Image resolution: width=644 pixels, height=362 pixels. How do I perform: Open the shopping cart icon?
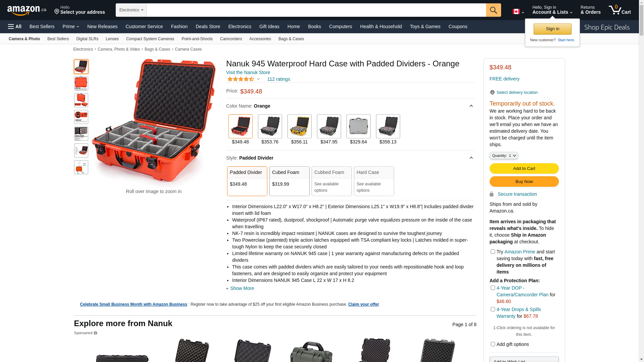620,10
